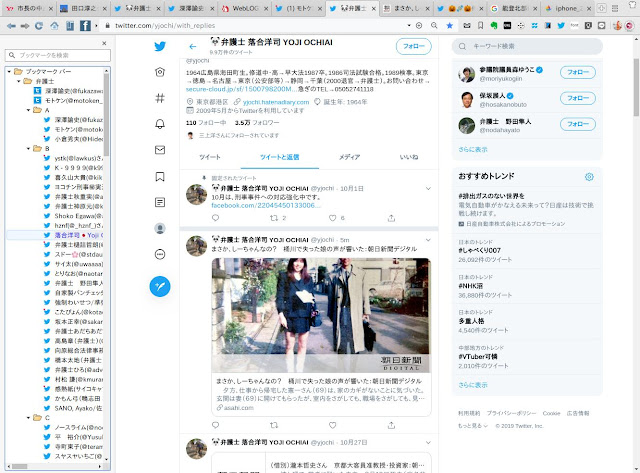The width and height of the screenshot is (640, 473).
Task: Collapse bookmark folder A
Action: pos(28,110)
